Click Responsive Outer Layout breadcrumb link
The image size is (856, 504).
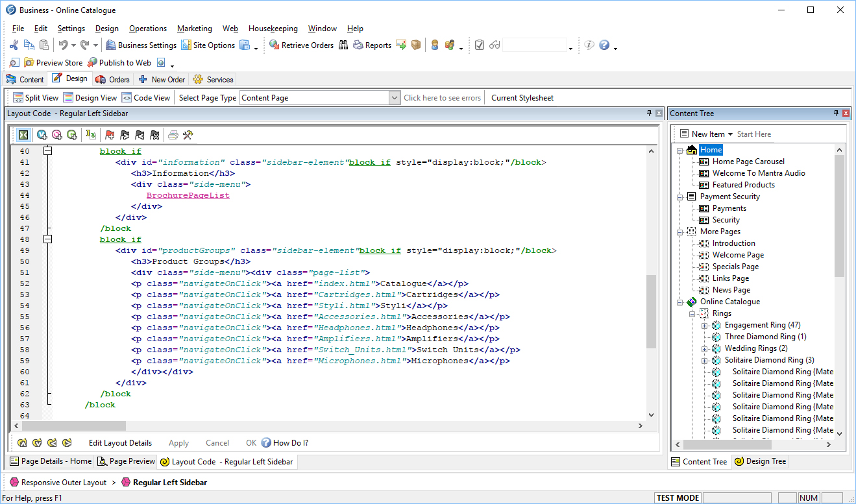pyautogui.click(x=64, y=483)
